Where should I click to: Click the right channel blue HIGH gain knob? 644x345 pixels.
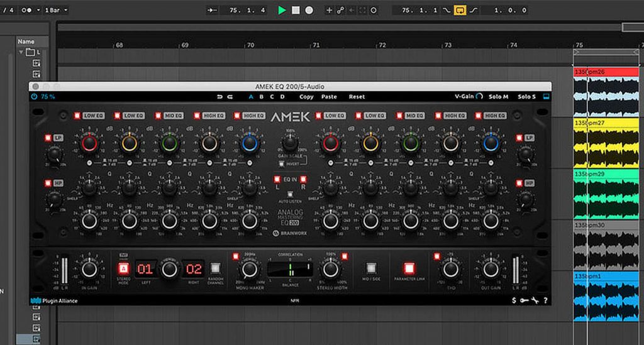[491, 143]
